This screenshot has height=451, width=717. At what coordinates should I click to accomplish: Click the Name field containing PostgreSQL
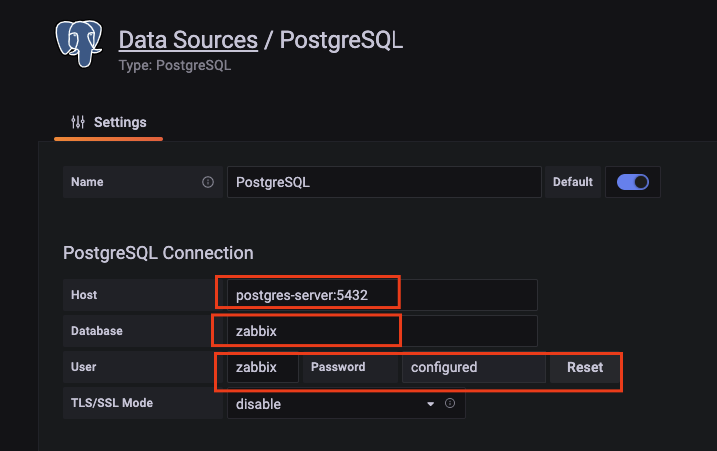click(384, 183)
